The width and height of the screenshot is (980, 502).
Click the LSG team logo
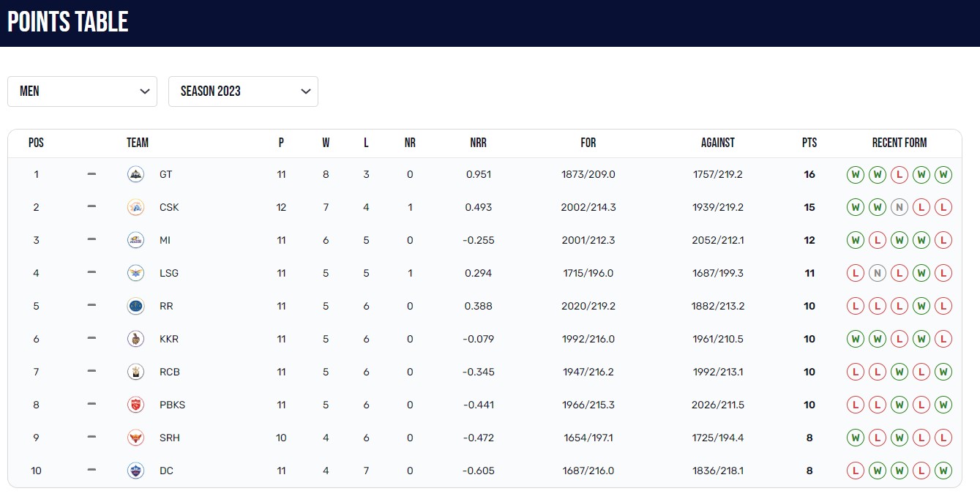tap(135, 273)
